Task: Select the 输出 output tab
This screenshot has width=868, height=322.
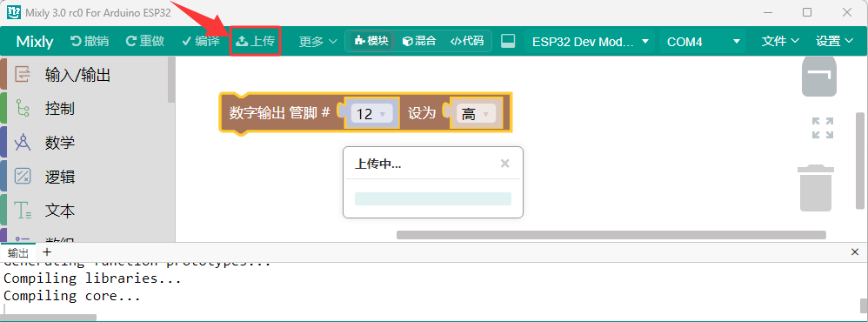Action: 17,252
